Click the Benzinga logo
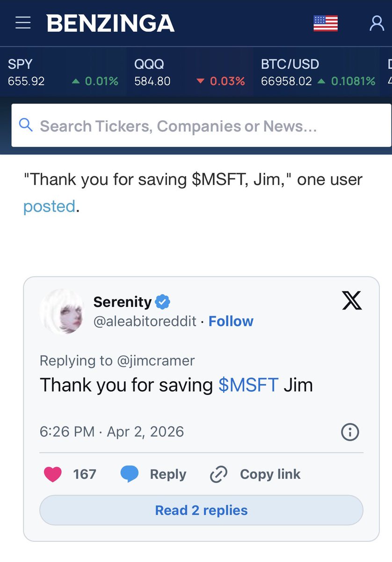392x562 pixels. [x=110, y=23]
